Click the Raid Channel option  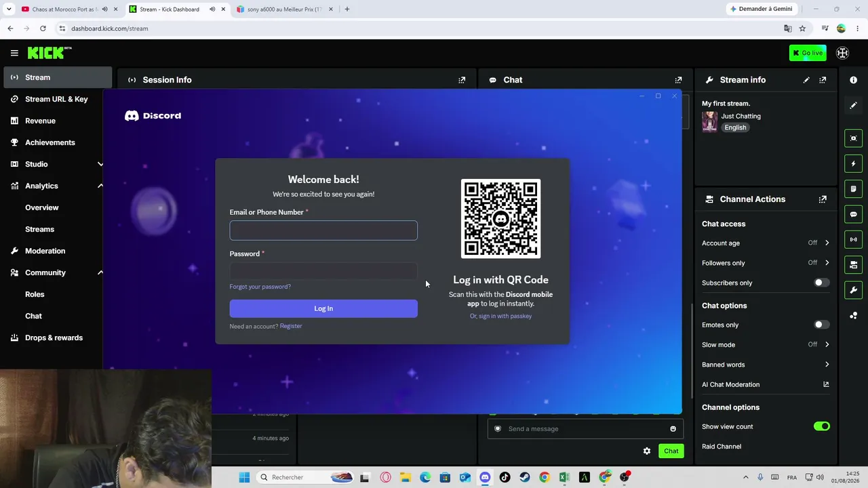(x=722, y=447)
